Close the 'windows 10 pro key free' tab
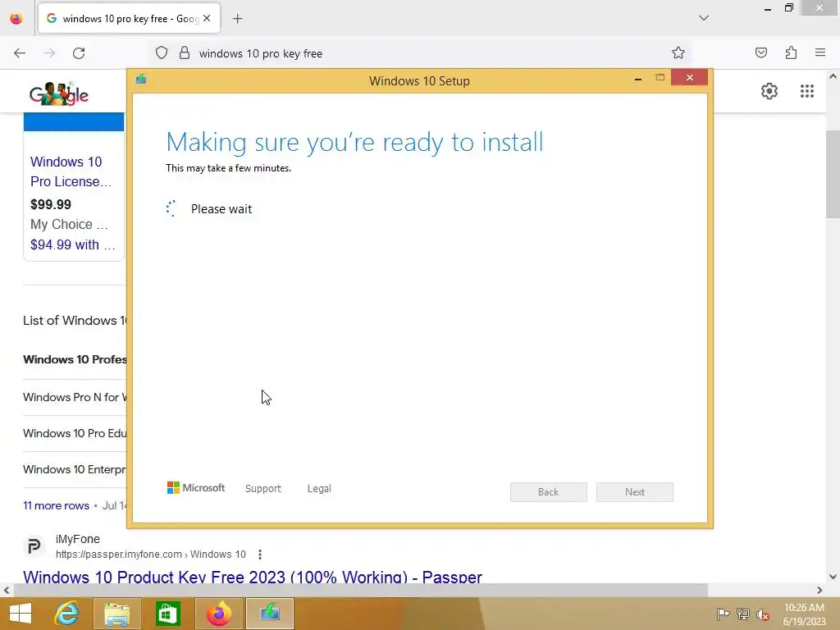Screen dimensions: 840x630 [207, 18]
